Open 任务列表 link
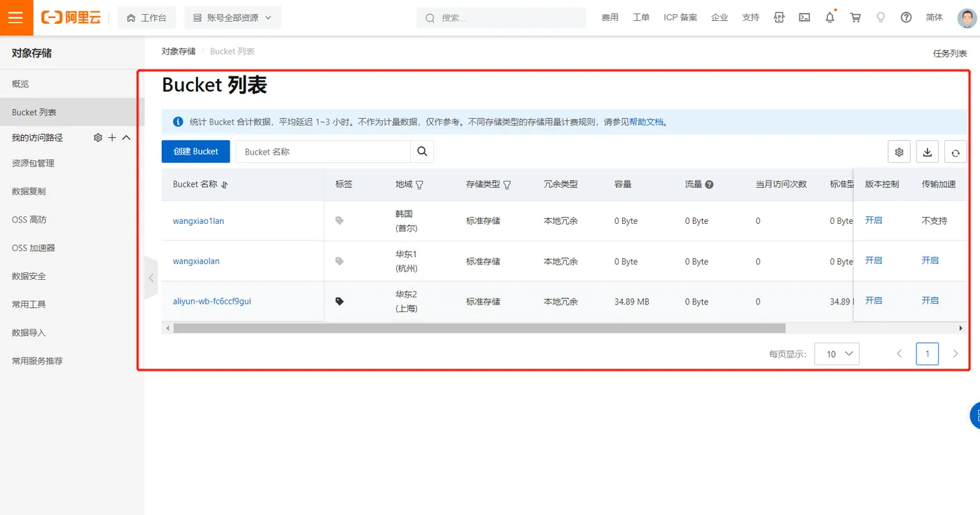This screenshot has width=980, height=515. 950,53
